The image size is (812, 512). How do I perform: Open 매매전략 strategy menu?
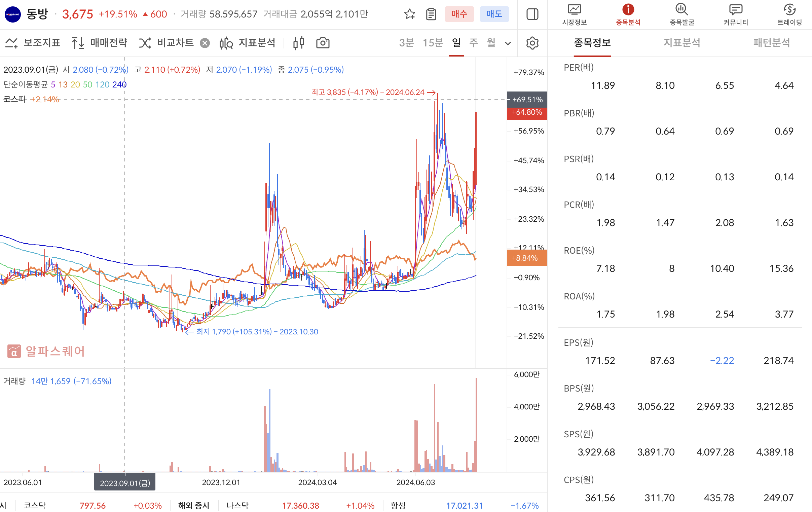tap(100, 43)
